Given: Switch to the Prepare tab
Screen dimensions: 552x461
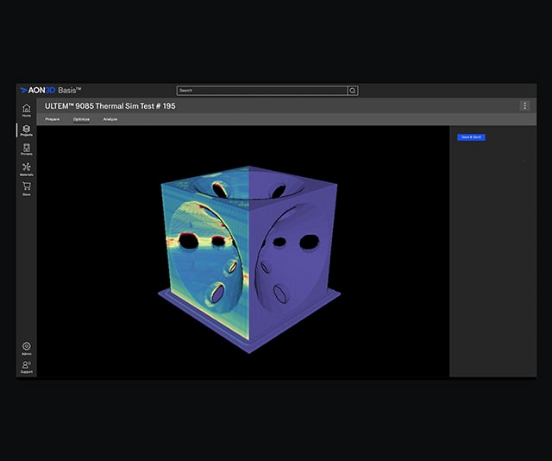Looking at the screenshot, I should coord(52,119).
